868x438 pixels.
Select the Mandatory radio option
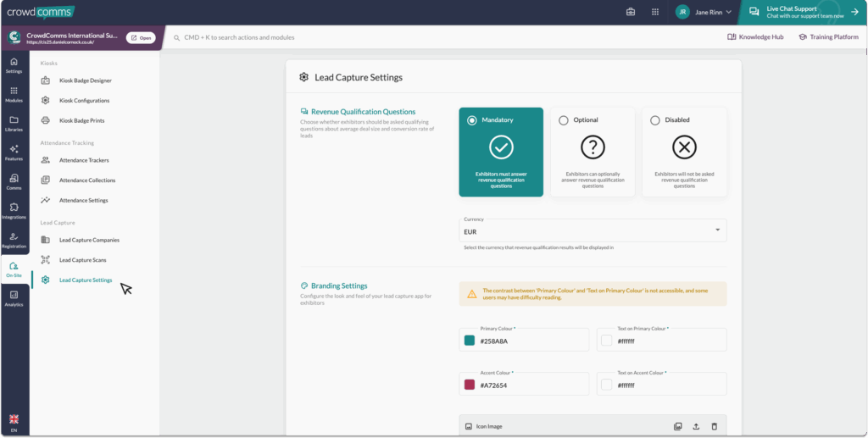(x=472, y=120)
